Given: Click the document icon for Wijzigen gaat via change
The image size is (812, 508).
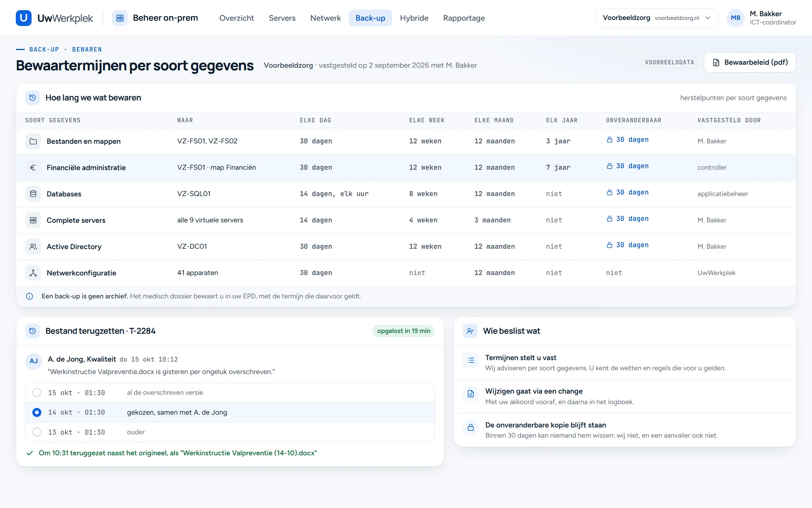Looking at the screenshot, I should [471, 394].
